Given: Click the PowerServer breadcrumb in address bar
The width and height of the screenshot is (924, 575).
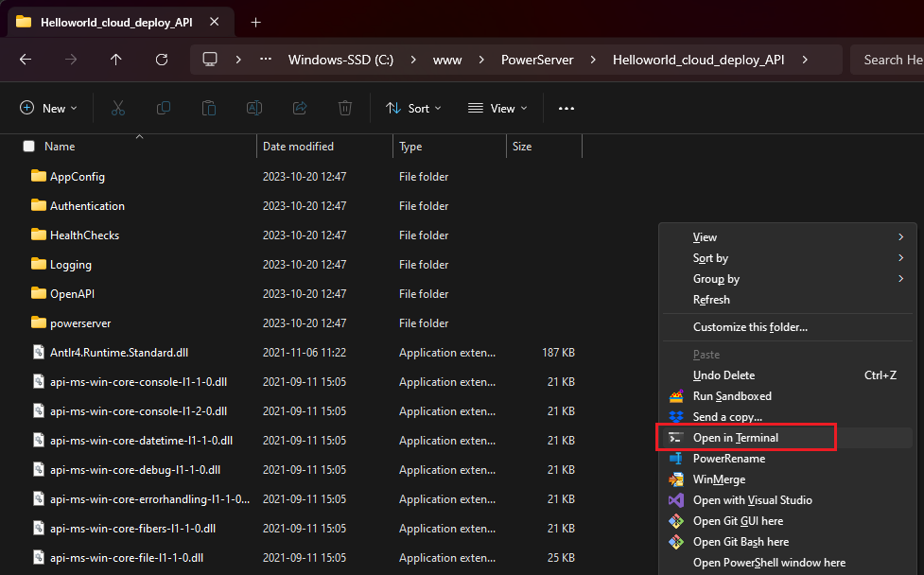Looking at the screenshot, I should 537,60.
